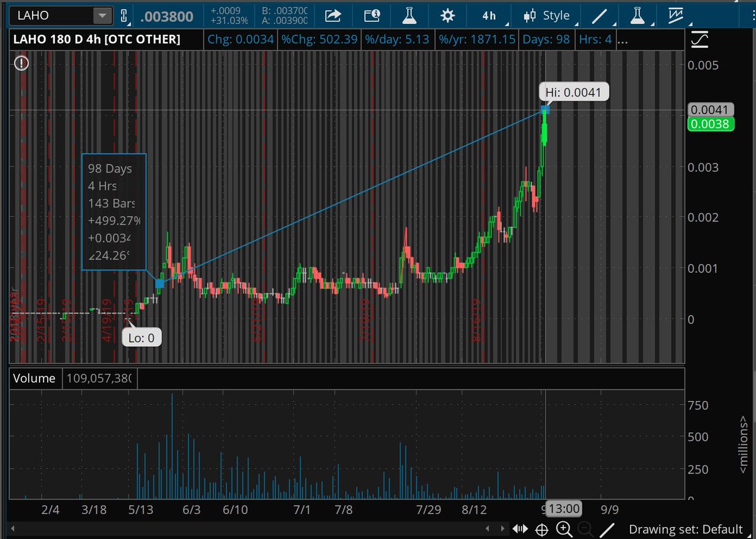Open the Edit Studies flask icon
The height and width of the screenshot is (539, 756).
point(410,15)
